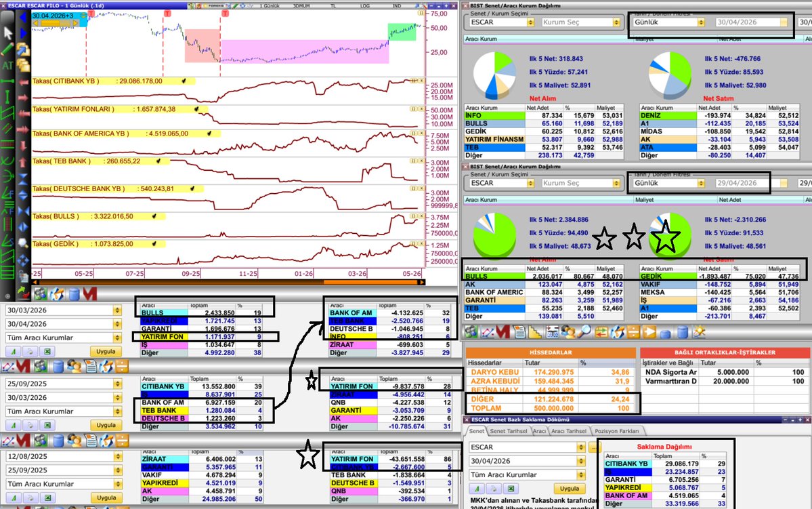Screen dimensions: 812x509
Task: Toggle checkmark on Takas TEB BANK indicator
Action: (158, 161)
